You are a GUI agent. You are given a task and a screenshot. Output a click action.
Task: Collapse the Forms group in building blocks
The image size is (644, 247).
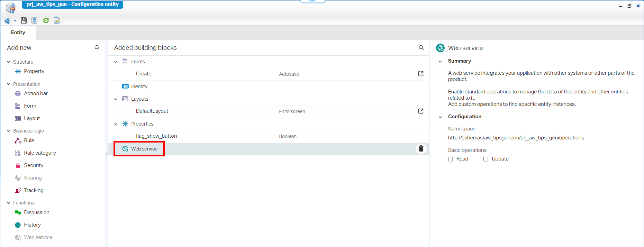pyautogui.click(x=116, y=62)
